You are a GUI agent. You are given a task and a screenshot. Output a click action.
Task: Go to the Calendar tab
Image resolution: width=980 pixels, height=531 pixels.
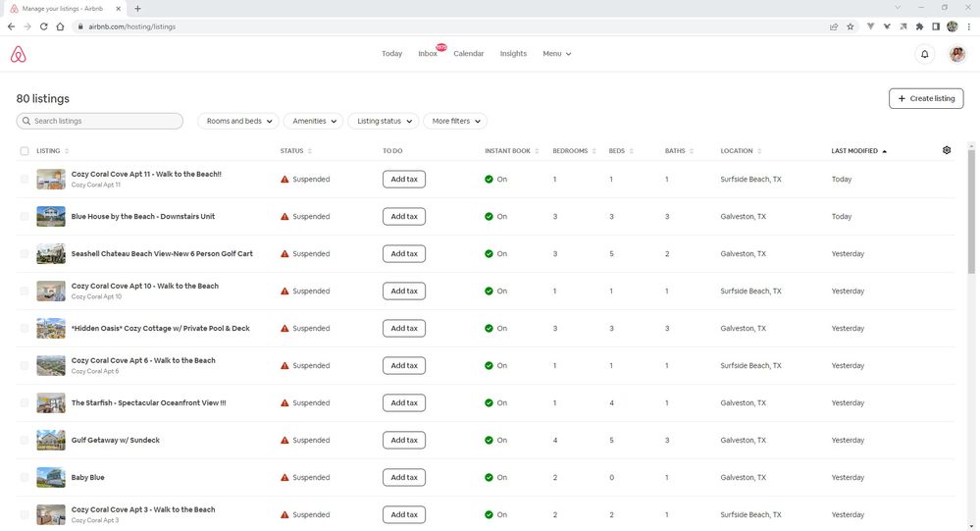point(468,54)
